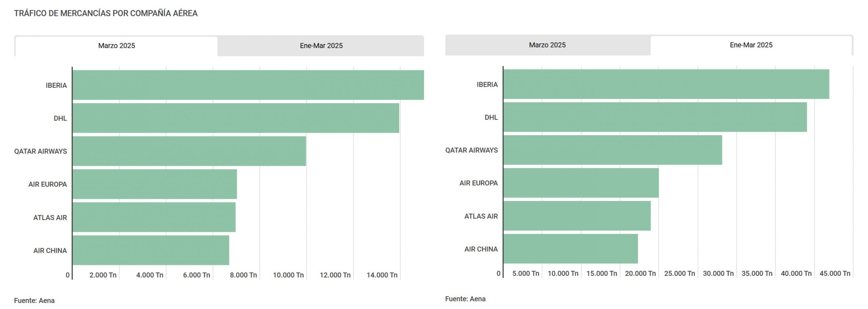The image size is (868, 309).
Task: Click the IBERIA bar in the right chart
Action: [x=666, y=84]
